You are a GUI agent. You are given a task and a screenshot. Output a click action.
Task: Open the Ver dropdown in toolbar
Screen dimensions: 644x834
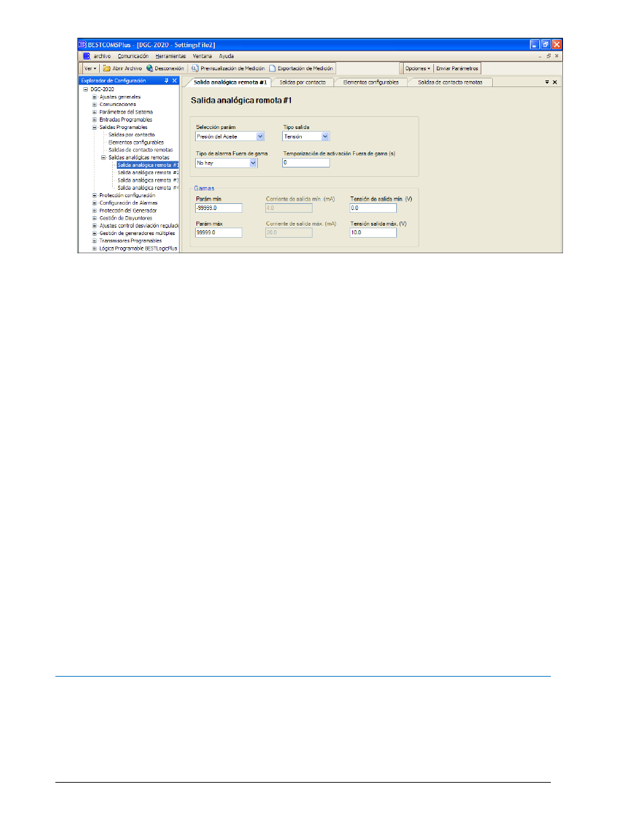(90, 68)
